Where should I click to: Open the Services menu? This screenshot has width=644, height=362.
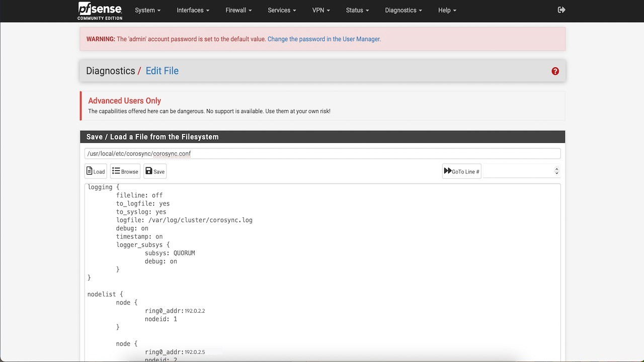[x=281, y=10]
